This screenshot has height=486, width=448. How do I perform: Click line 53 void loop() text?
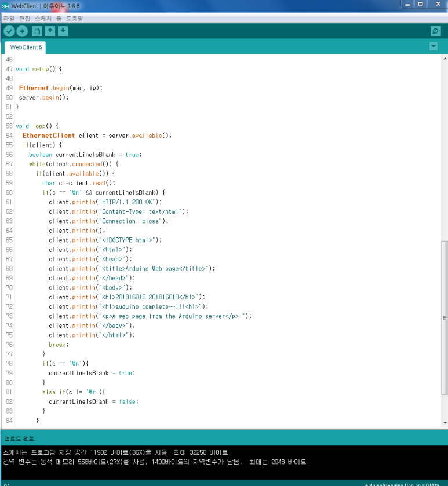pos(37,126)
